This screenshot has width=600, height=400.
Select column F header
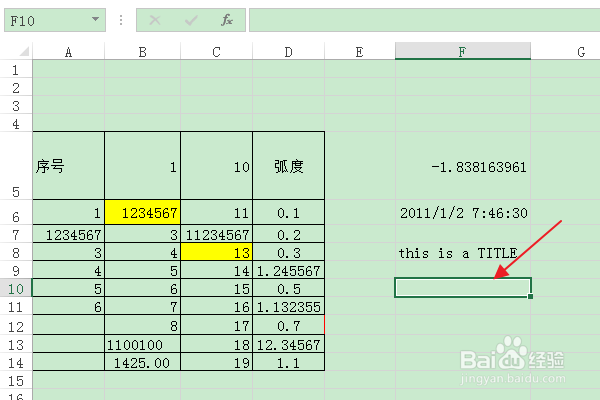[463, 51]
